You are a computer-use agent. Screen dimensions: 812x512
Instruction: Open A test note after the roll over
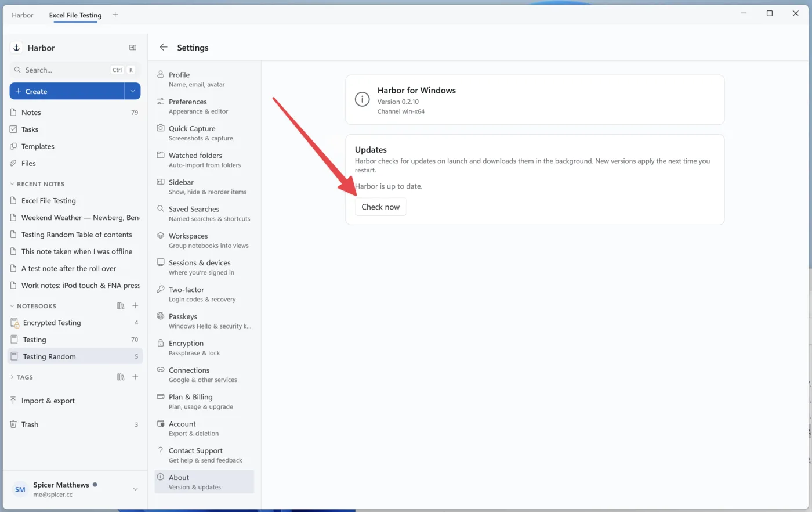coord(75,268)
